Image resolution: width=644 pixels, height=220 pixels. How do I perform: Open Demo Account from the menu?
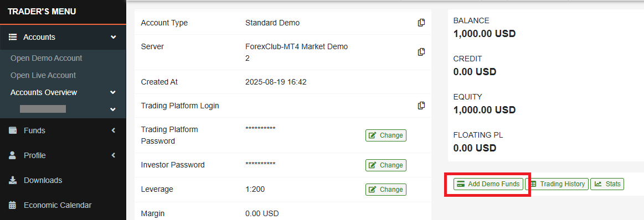pyautogui.click(x=47, y=58)
